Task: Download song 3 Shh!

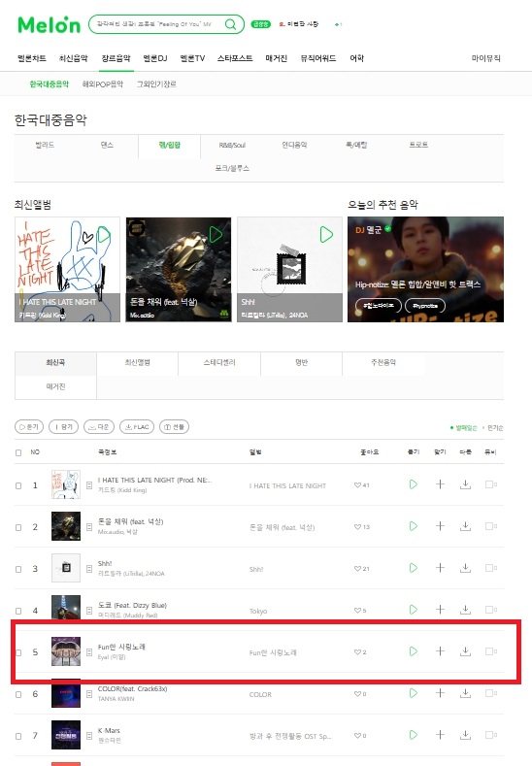Action: pos(466,568)
